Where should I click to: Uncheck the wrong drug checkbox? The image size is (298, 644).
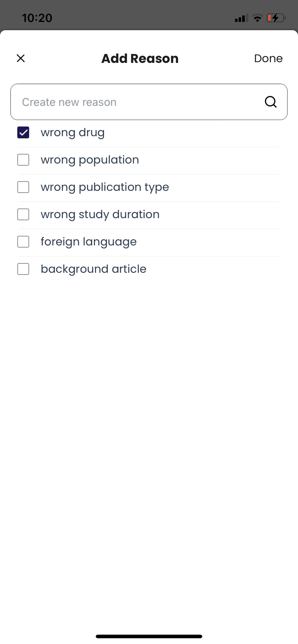tap(23, 133)
